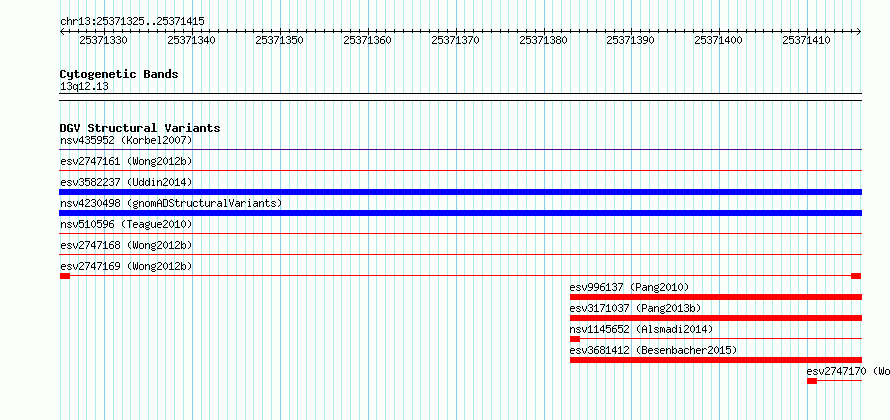Click ruler position 25371350
Viewport: 890px width, 420px height.
point(279,40)
